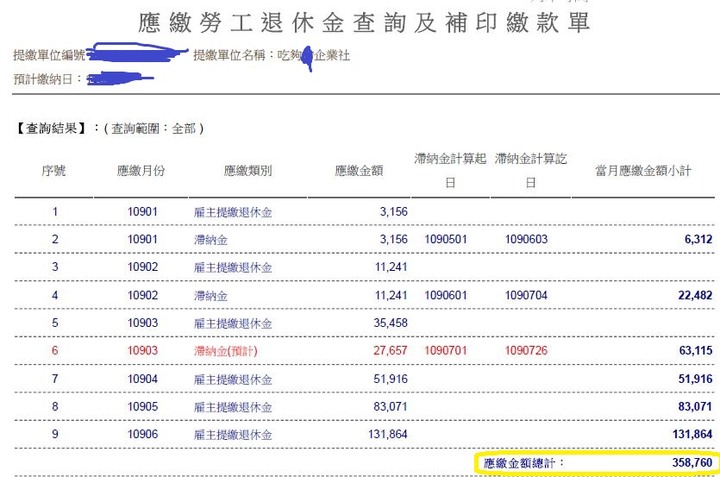Click 滯納金 in row 2
The height and width of the screenshot is (477, 720).
tap(211, 240)
